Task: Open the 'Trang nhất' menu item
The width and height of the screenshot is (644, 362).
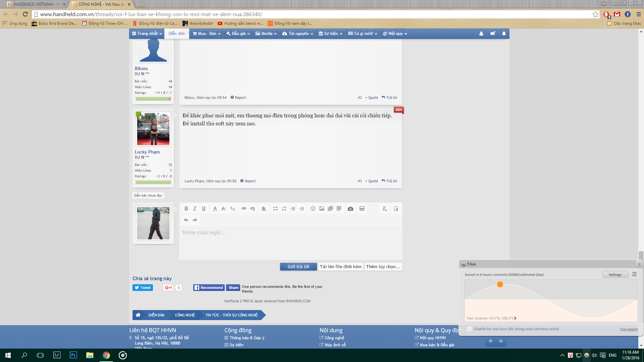Action: tap(147, 34)
